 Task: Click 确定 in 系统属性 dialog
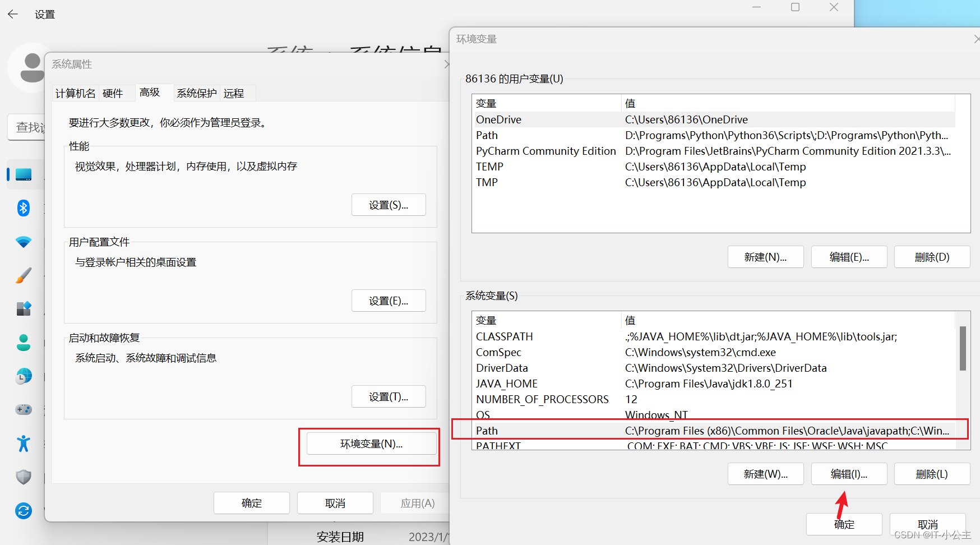252,503
